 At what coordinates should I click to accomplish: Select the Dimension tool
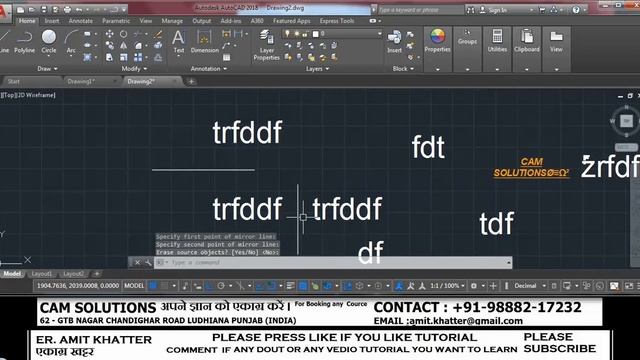click(x=204, y=42)
